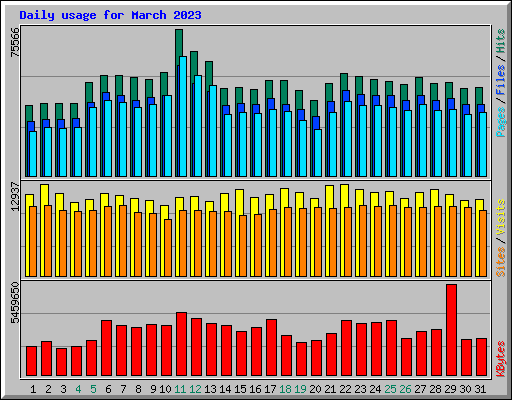Click green weekend day label 25
Screen dimensions: 512x400
tap(390, 389)
